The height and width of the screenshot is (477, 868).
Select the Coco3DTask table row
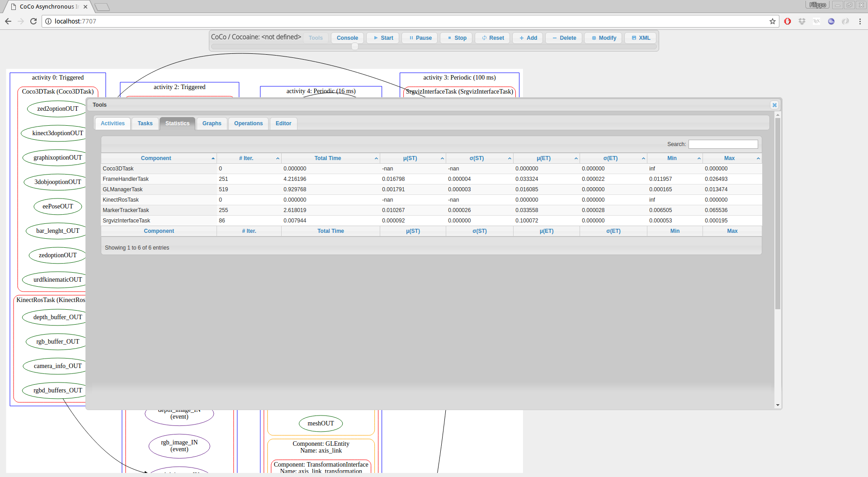431,169
